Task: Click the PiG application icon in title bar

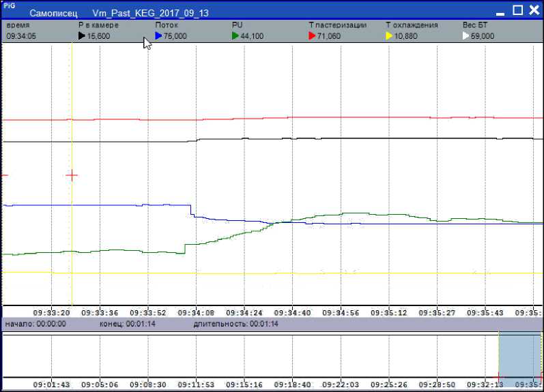Action: pos(8,6)
